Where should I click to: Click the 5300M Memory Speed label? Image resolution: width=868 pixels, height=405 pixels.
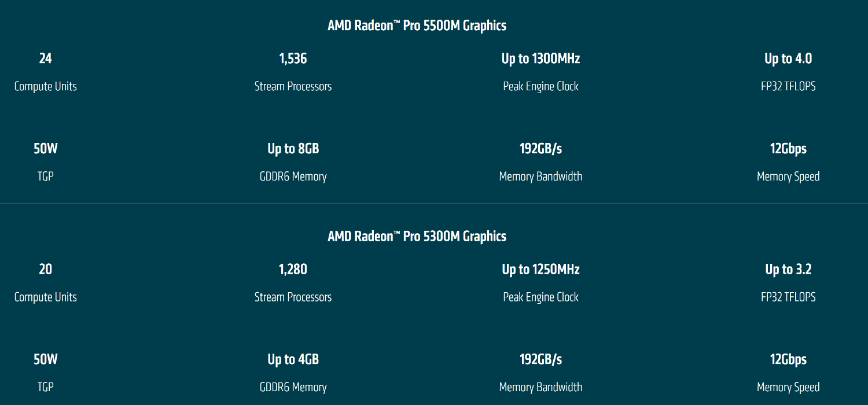[788, 387]
